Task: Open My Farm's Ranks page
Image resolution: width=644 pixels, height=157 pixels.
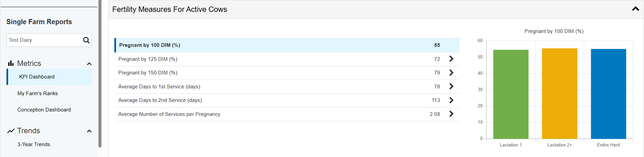Action: [38, 93]
